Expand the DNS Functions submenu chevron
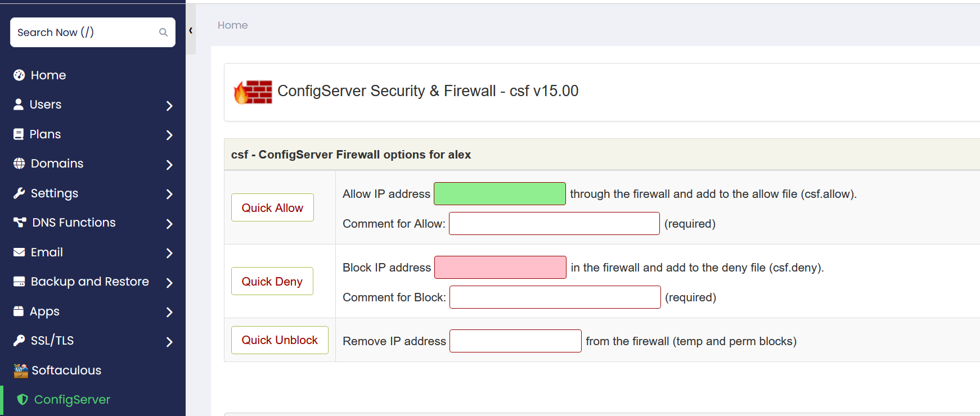The height and width of the screenshot is (416, 980). coord(169,224)
